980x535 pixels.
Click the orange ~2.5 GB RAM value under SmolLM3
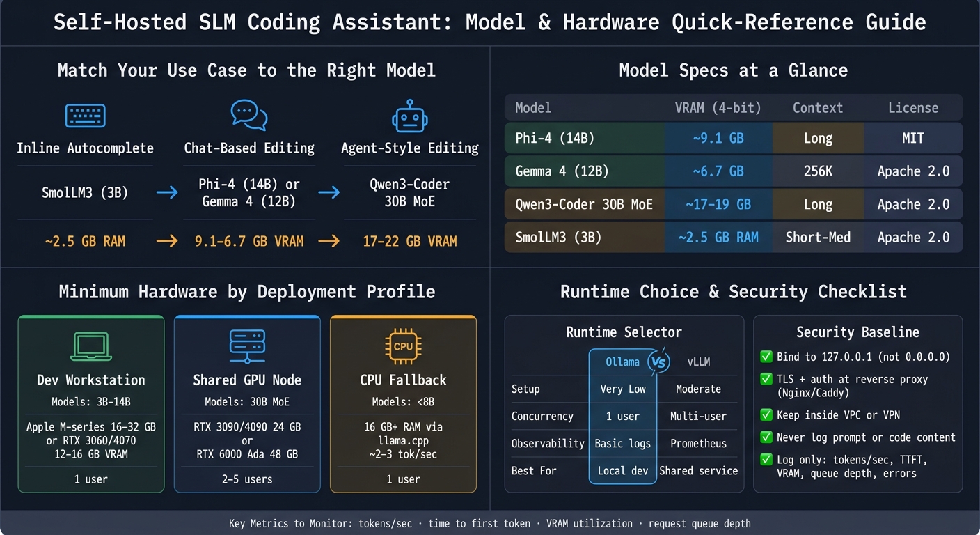tap(85, 241)
